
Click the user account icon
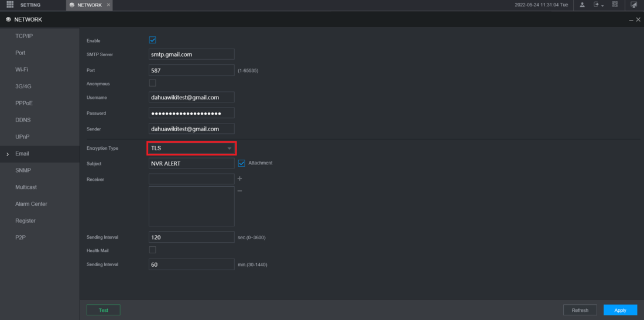point(583,5)
